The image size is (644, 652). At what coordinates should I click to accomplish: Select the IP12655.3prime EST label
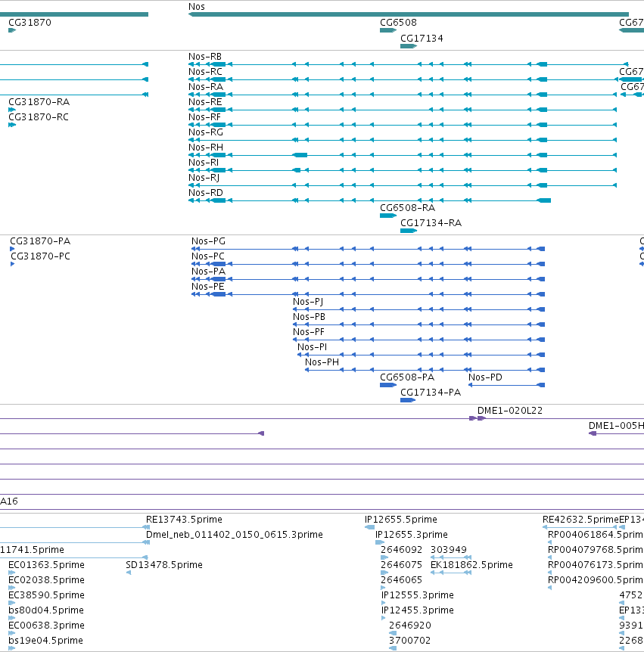click(x=412, y=535)
